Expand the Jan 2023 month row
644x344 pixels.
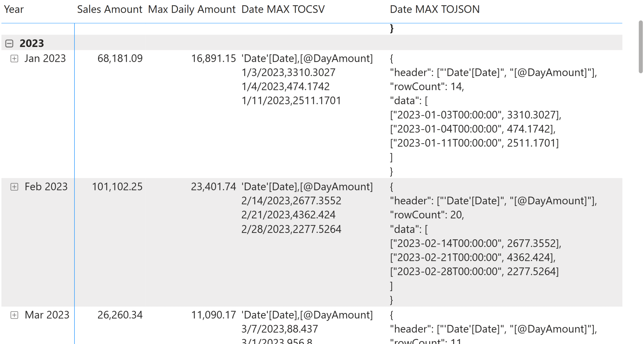point(14,59)
